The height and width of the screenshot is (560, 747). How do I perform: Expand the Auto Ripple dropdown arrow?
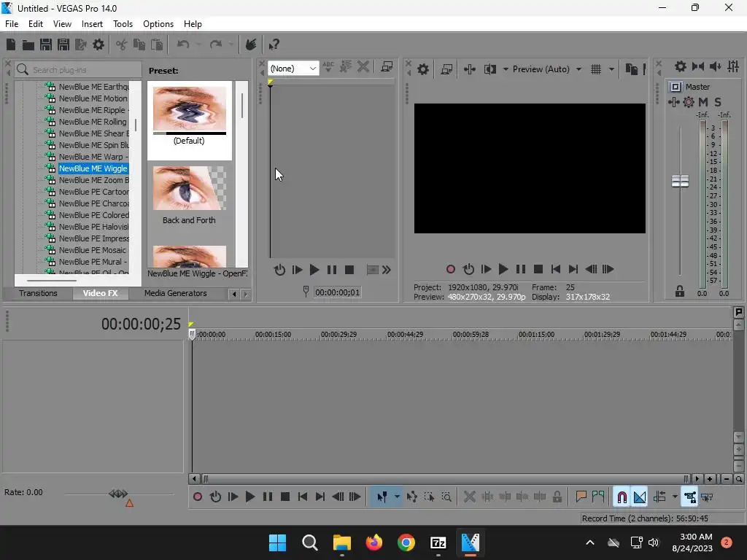coord(675,497)
